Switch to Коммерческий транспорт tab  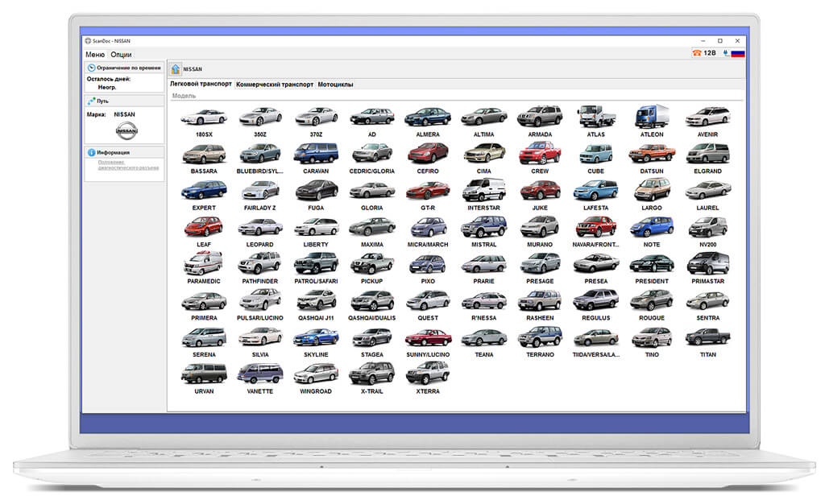pos(275,85)
